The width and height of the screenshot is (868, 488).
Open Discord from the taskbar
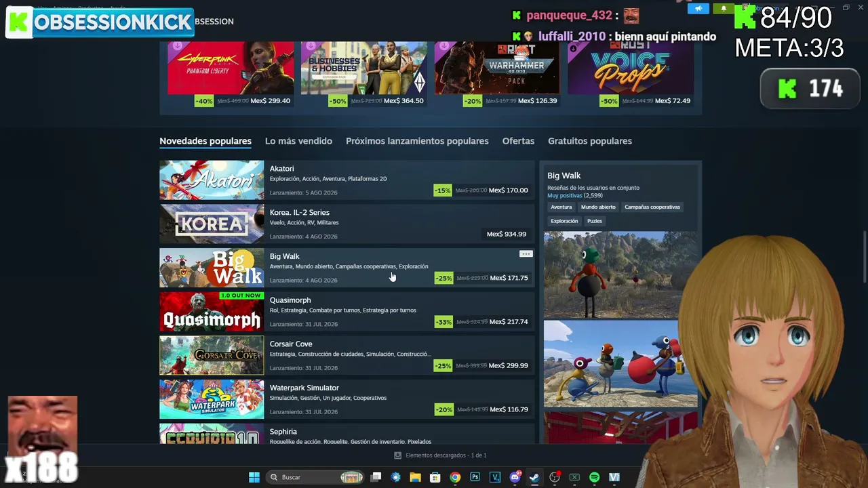pos(515,477)
